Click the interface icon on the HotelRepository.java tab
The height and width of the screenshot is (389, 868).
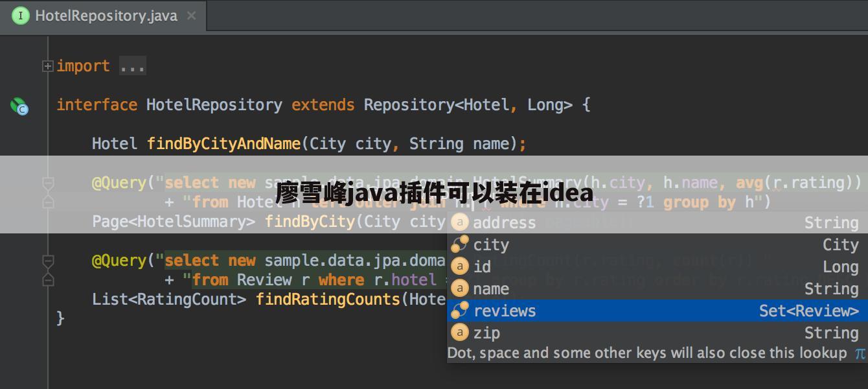[20, 16]
